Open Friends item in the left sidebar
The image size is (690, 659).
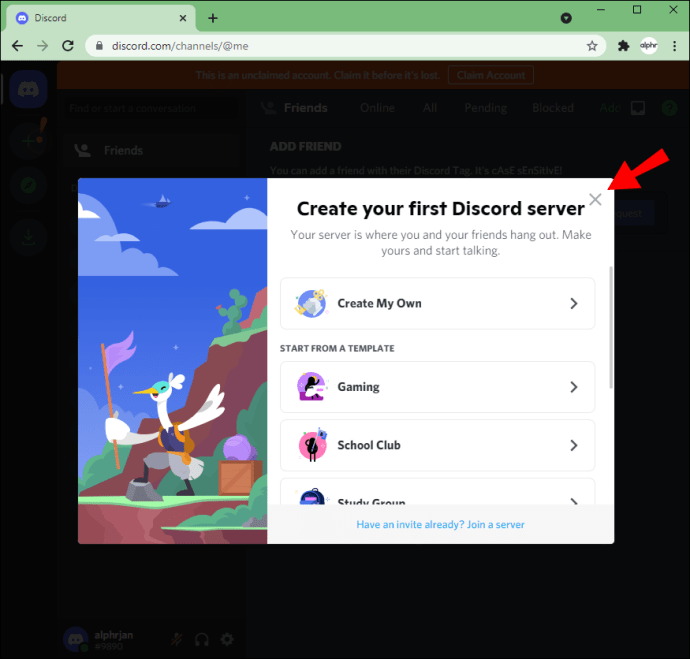152,150
